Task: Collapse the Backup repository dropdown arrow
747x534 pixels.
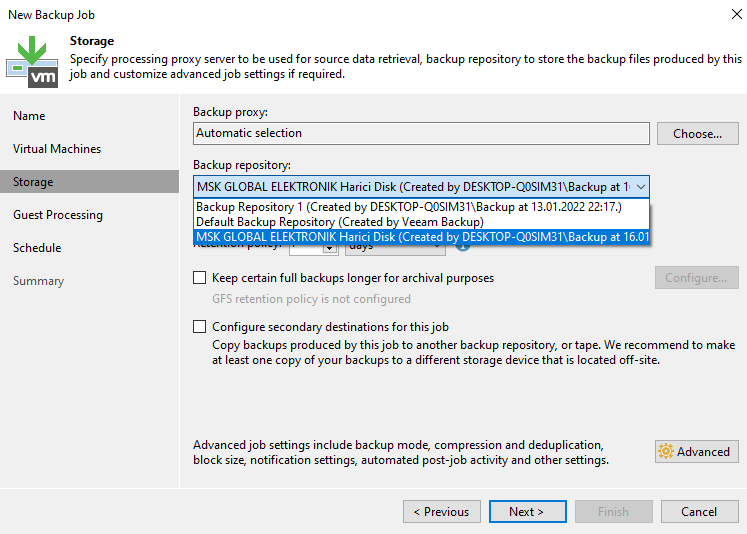Action: tap(641, 187)
